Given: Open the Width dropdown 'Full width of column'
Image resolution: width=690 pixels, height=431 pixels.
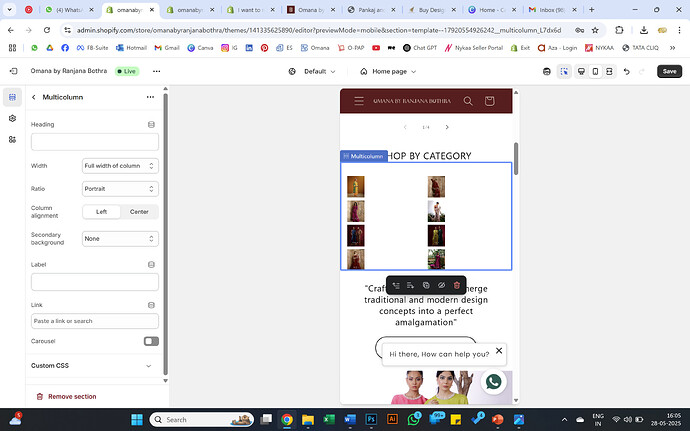Looking at the screenshot, I should [x=120, y=166].
